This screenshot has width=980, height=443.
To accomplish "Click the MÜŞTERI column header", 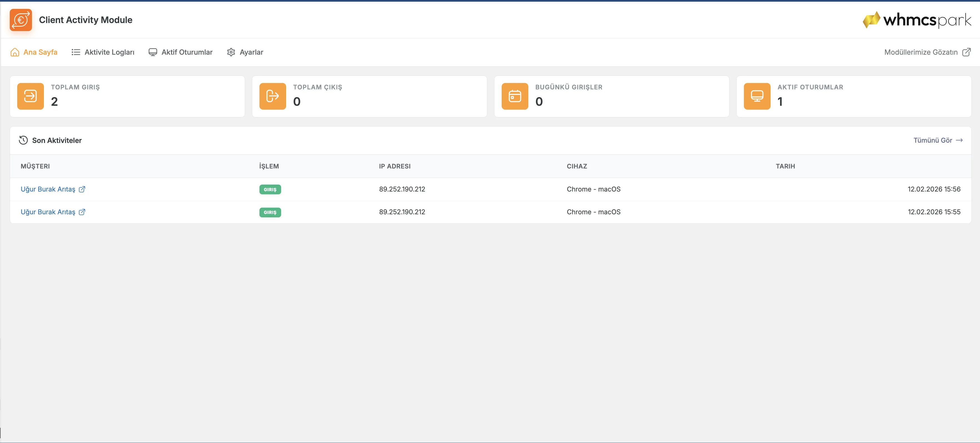I will click(x=35, y=166).
